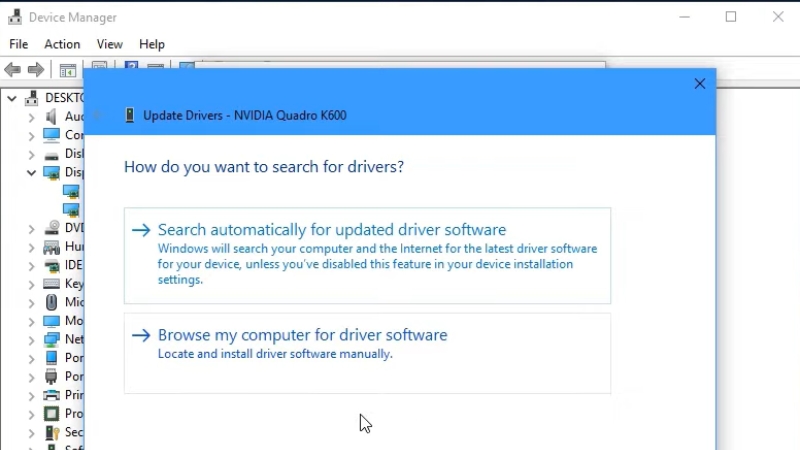
Task: Expand the IDE controllers chevron
Action: click(31, 266)
